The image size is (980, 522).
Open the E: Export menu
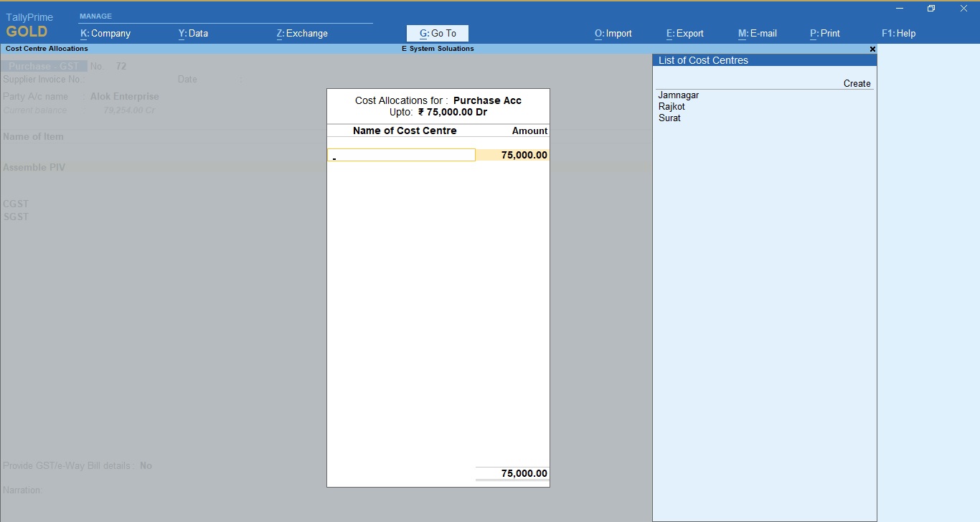[685, 33]
